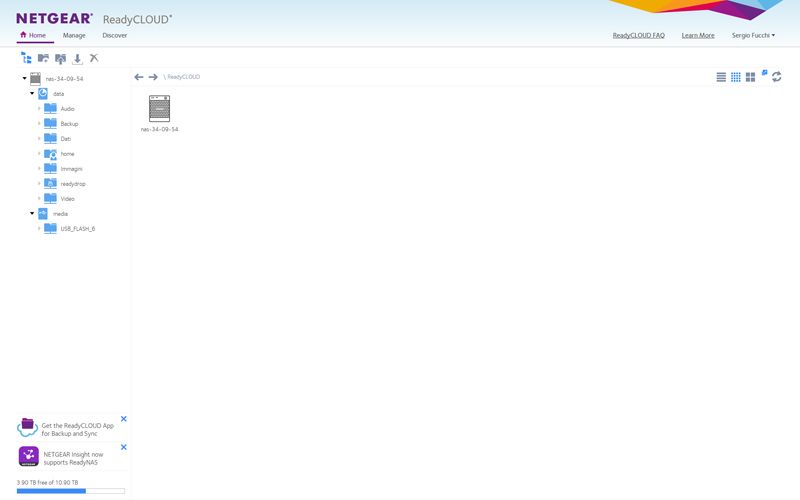The image size is (800, 500).
Task: Go to the Home tab
Action: pos(33,35)
